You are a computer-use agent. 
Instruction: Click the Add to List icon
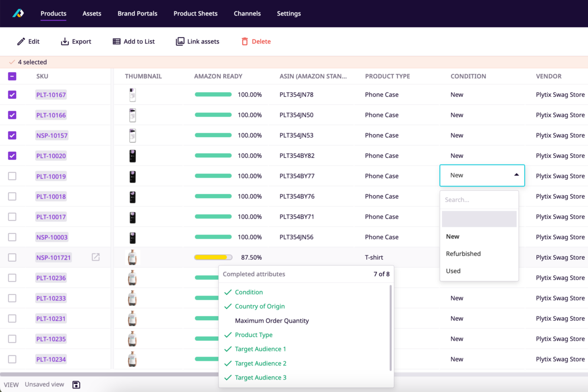pyautogui.click(x=116, y=41)
